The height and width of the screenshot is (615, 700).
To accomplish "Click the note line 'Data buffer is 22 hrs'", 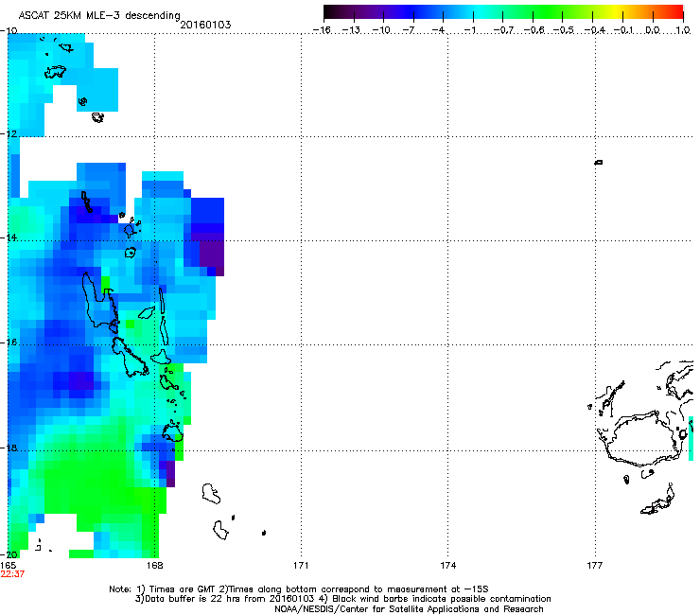I will pyautogui.click(x=342, y=599).
